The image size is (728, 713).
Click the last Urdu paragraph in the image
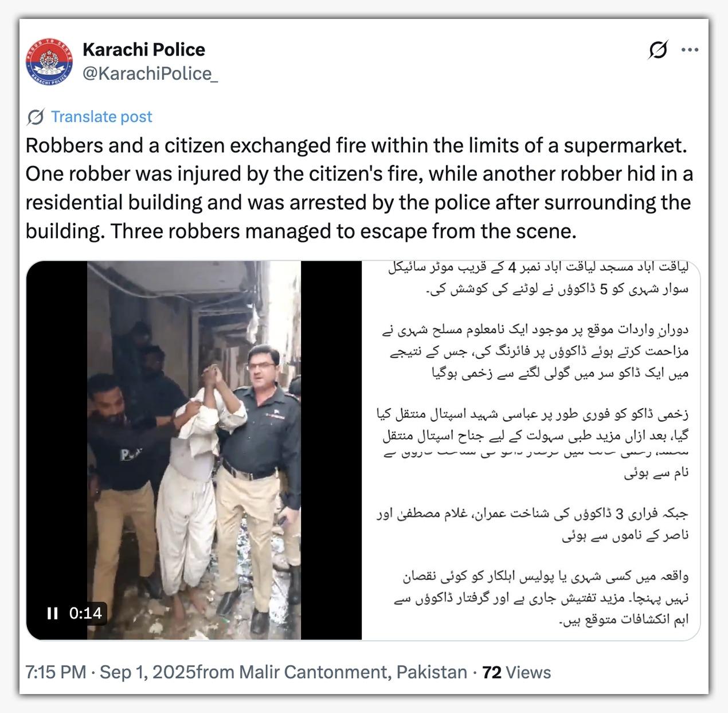pos(542,597)
